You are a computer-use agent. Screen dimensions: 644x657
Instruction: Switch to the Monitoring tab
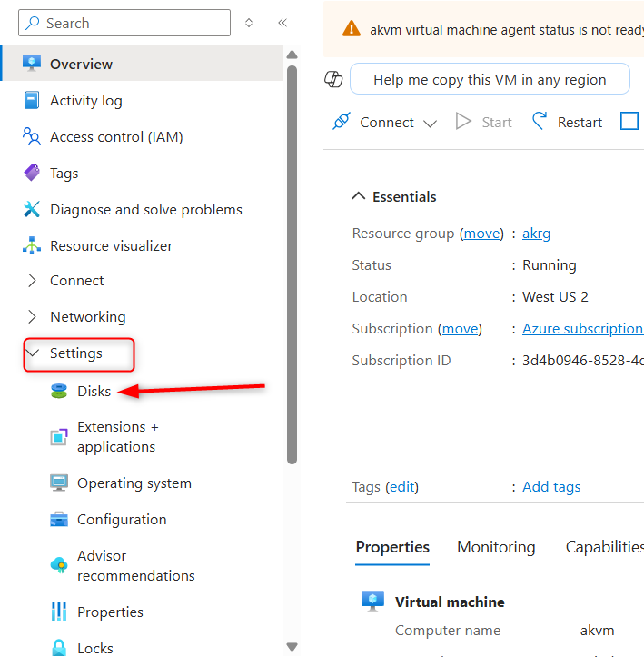[x=496, y=547]
